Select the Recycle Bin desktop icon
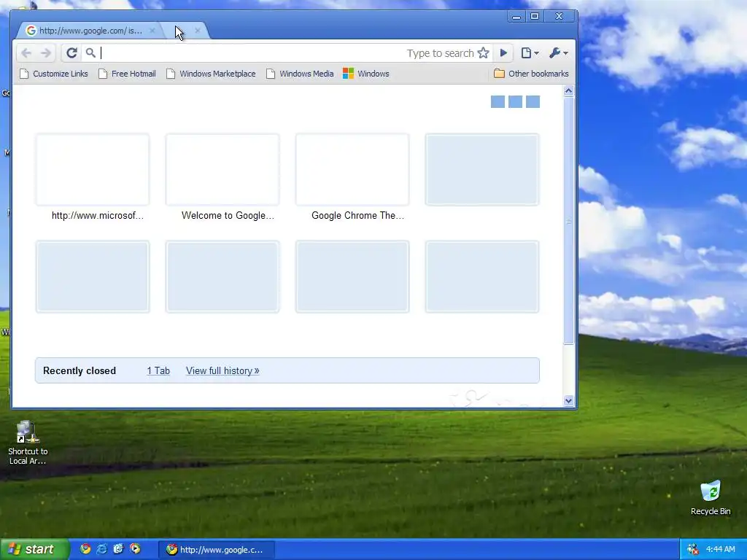The height and width of the screenshot is (560, 747). pyautogui.click(x=711, y=498)
